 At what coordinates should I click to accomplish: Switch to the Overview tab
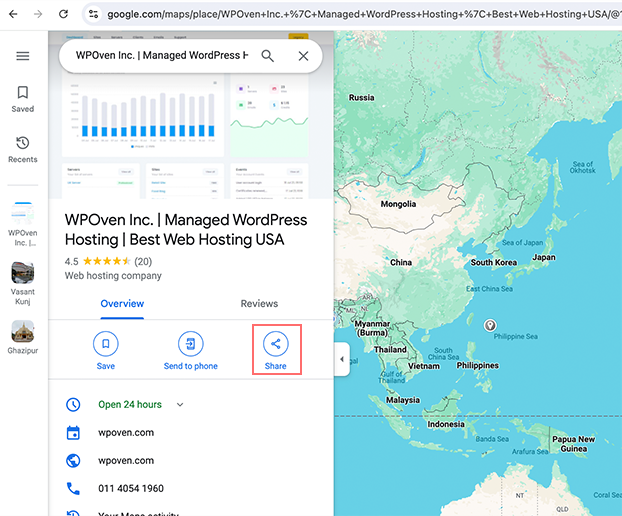122,304
